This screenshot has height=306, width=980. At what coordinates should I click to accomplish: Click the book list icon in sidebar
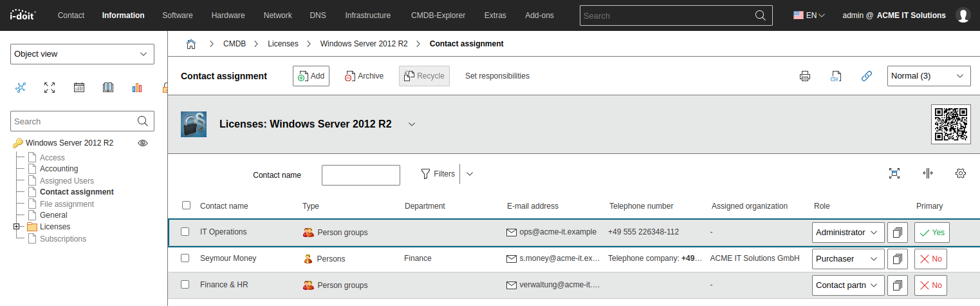(108, 88)
